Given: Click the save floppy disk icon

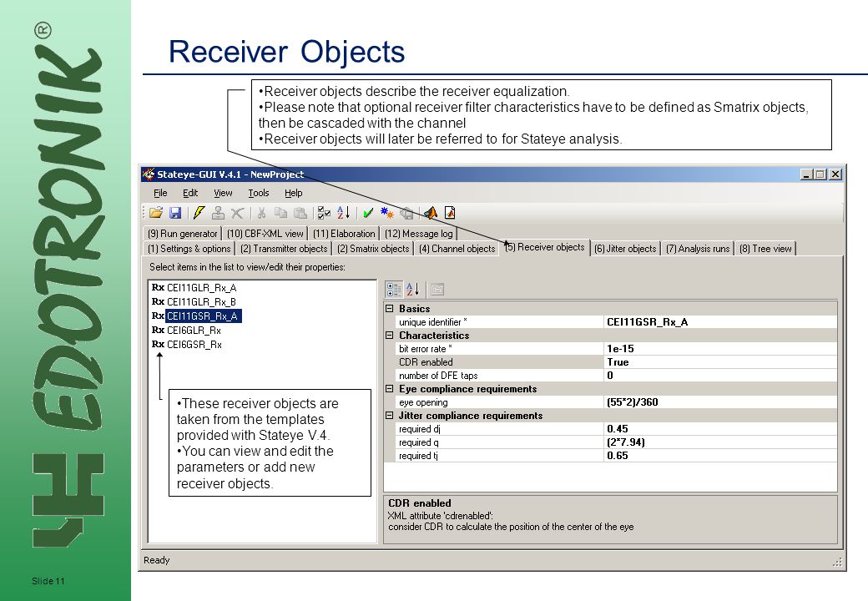Looking at the screenshot, I should 175,213.
